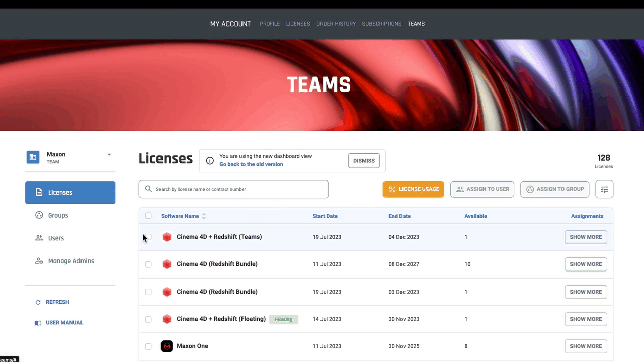
Task: Click the Floating badge label
Action: coord(284,319)
